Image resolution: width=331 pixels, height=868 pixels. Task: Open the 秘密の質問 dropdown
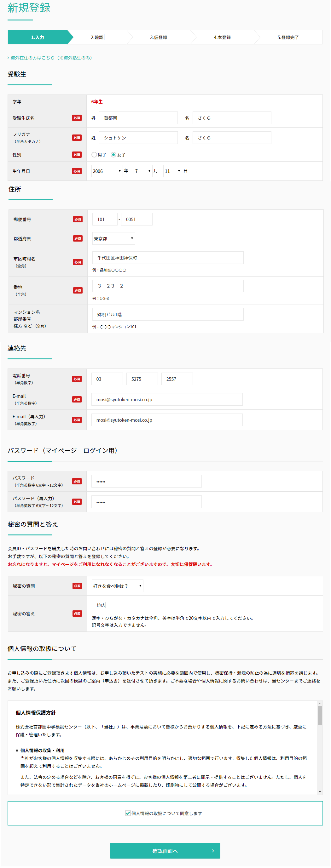pos(117,585)
